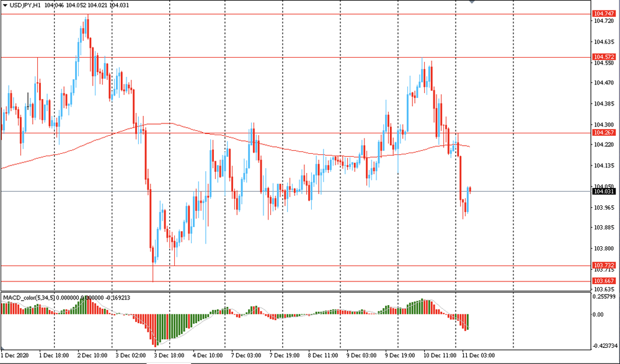Click the price axis value 103.965
The height and width of the screenshot is (364, 620).
pyautogui.click(x=603, y=207)
